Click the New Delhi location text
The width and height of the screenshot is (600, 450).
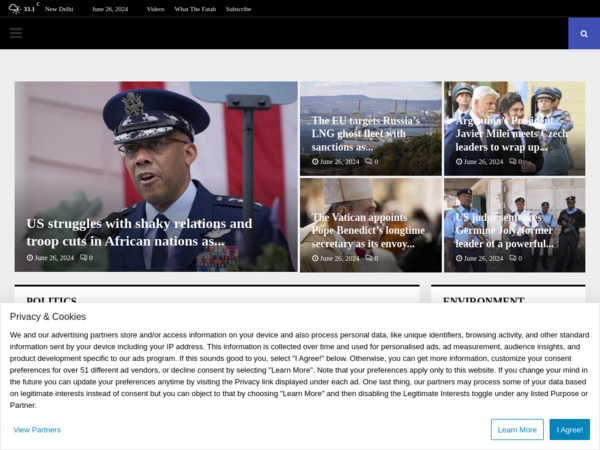[x=59, y=9]
